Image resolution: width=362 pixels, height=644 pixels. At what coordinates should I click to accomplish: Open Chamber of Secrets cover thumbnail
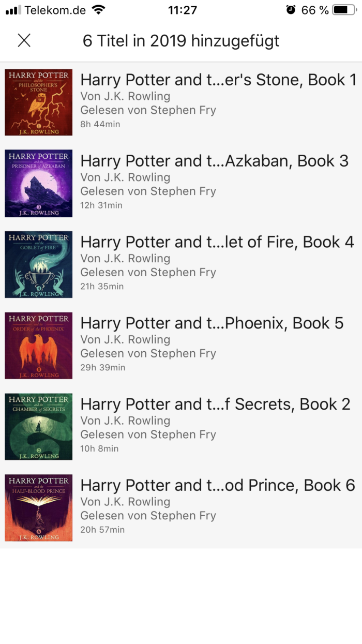[x=39, y=427]
